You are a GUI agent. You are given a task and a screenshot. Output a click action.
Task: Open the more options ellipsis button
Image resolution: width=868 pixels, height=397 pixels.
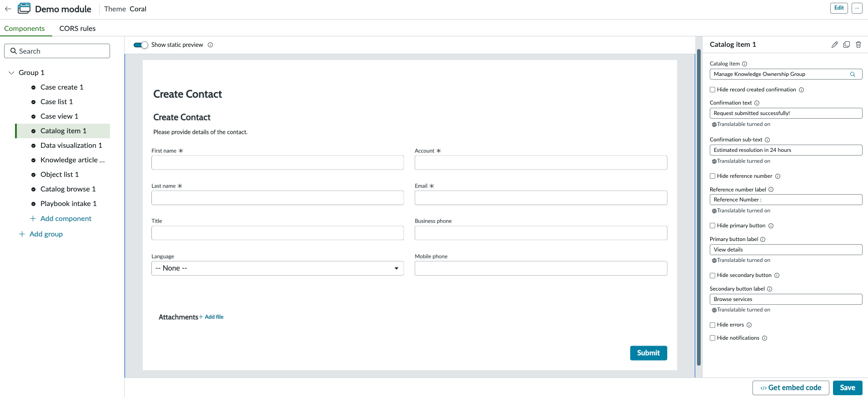point(857,8)
